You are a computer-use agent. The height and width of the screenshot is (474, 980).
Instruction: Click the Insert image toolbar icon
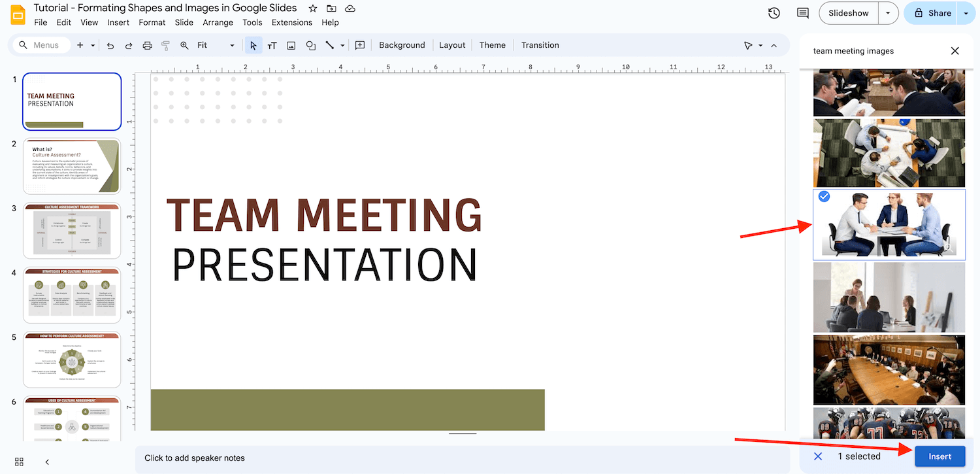click(291, 45)
